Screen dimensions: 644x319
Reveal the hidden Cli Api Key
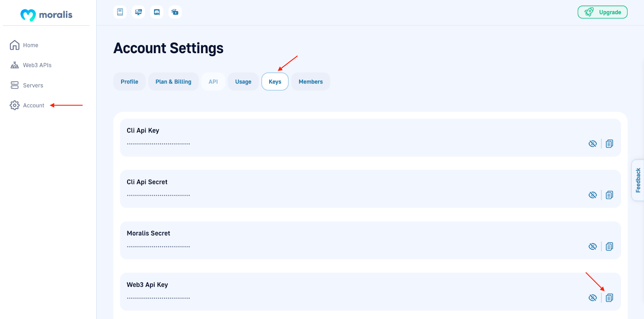click(x=592, y=144)
